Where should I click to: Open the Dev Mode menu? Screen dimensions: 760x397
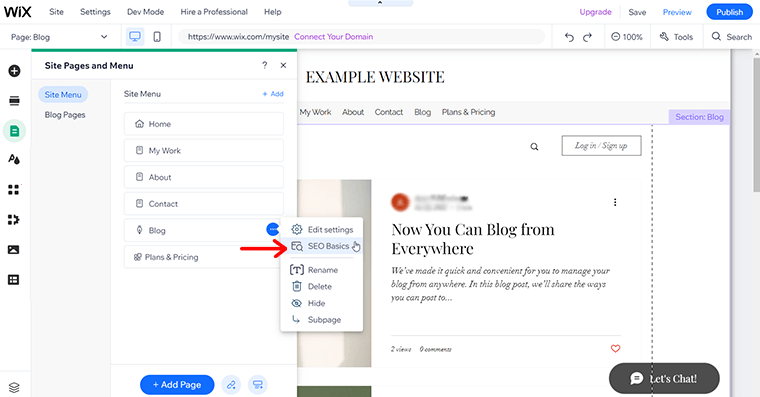pos(145,12)
